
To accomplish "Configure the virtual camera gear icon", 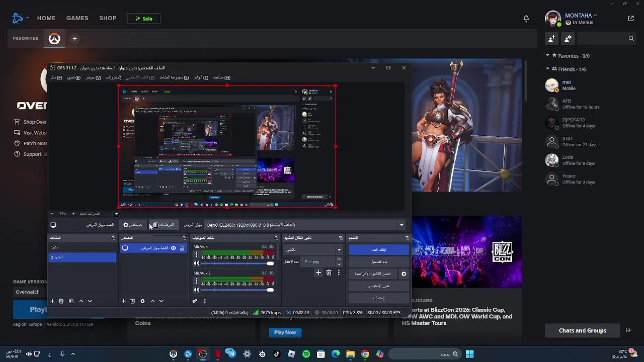I will 404,274.
